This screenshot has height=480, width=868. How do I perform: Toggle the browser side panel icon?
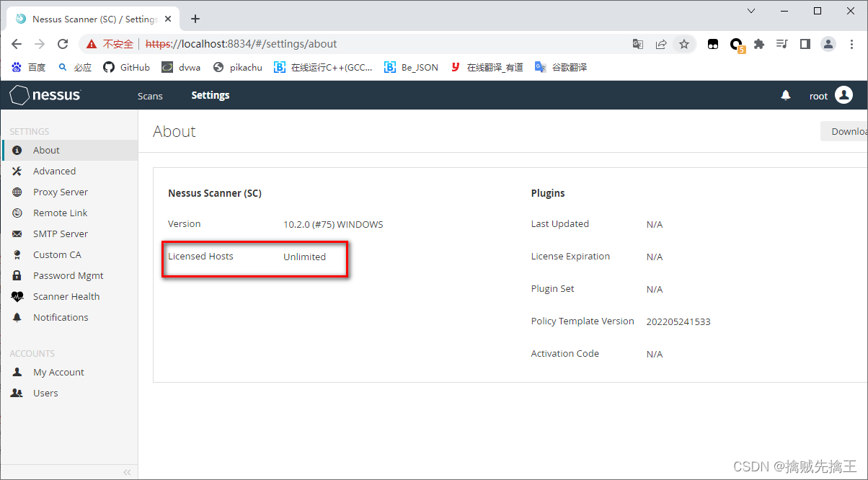pyautogui.click(x=805, y=44)
